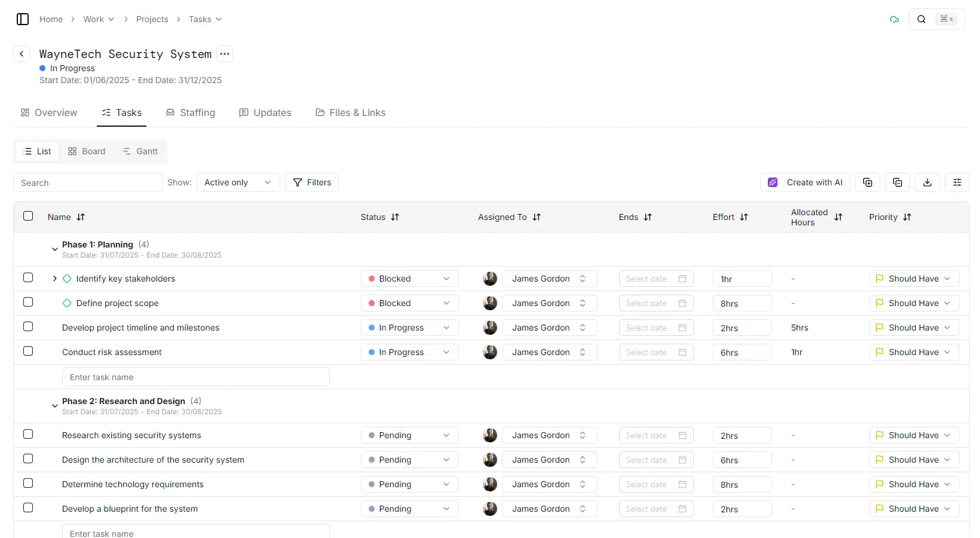This screenshot has width=980, height=538.
Task: Click the download export icon
Action: tap(927, 182)
